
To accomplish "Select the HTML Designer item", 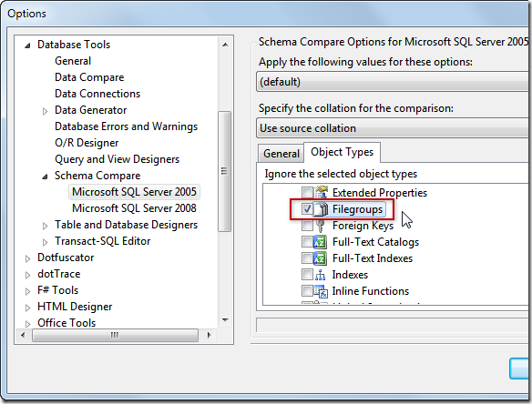I will [75, 307].
